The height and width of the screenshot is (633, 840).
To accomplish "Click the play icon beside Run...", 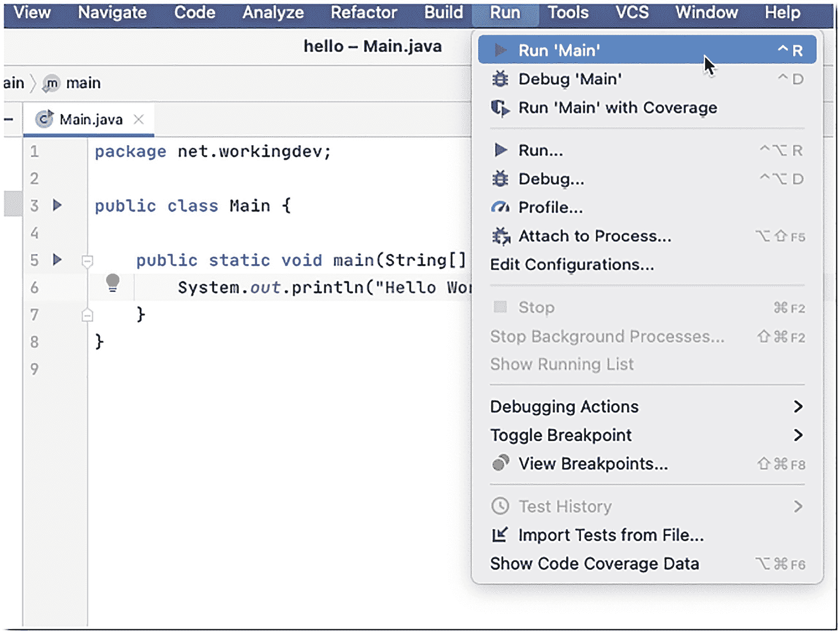I will pyautogui.click(x=500, y=150).
